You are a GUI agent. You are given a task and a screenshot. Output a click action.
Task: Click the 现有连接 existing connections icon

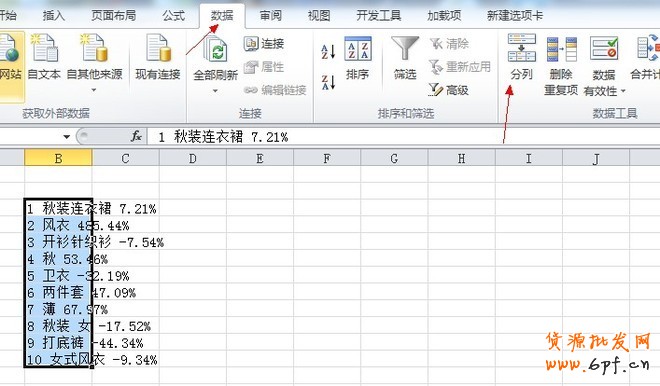pyautogui.click(x=158, y=48)
